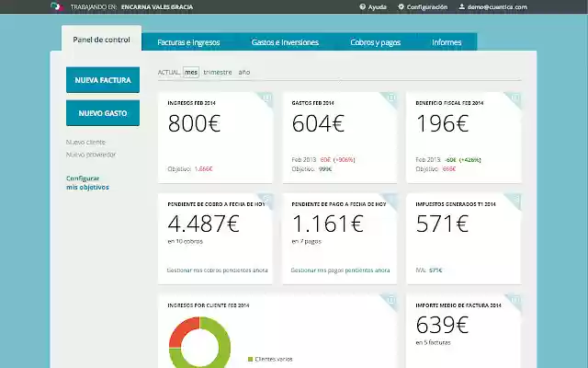Click the 999€ expenses objective value
The width and height of the screenshot is (588, 368).
pos(325,169)
